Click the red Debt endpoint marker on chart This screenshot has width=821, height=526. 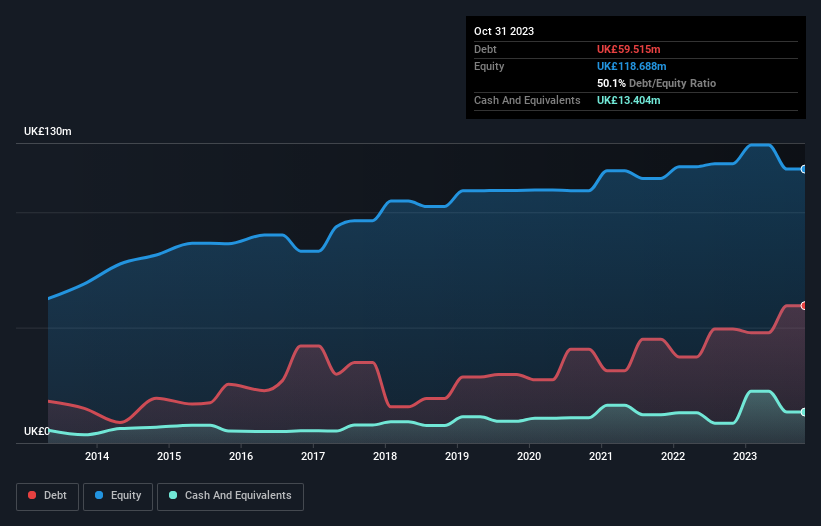803,305
